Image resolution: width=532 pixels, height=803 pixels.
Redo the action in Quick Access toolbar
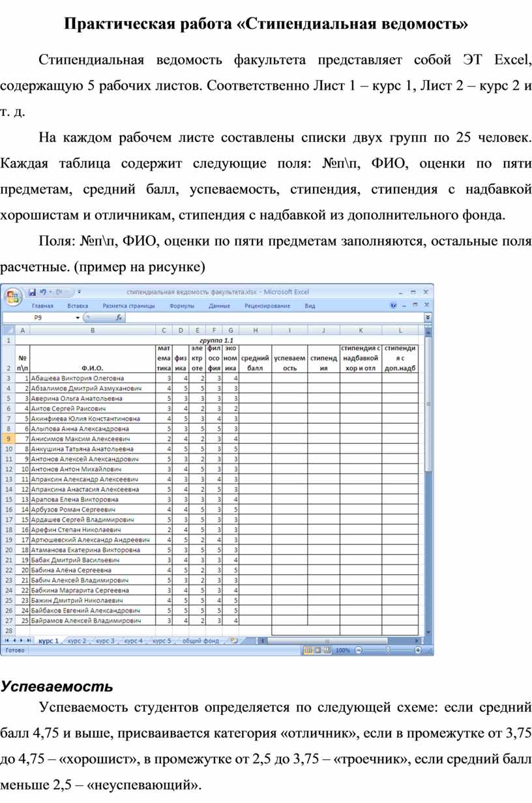59,291
